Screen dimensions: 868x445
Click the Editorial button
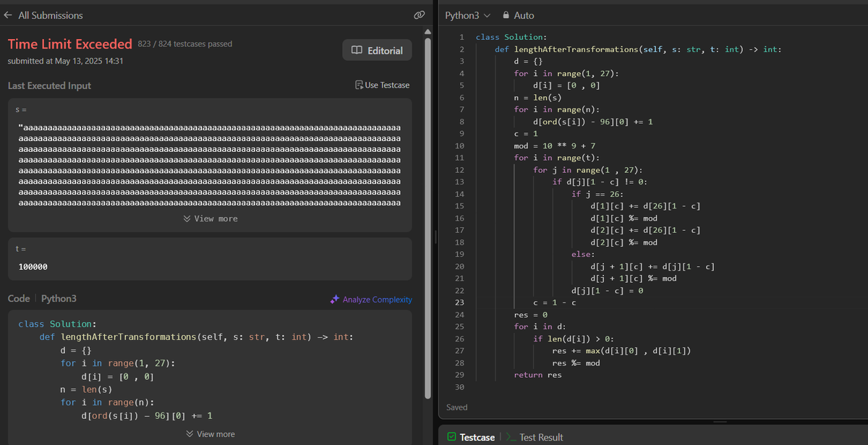pyautogui.click(x=377, y=51)
